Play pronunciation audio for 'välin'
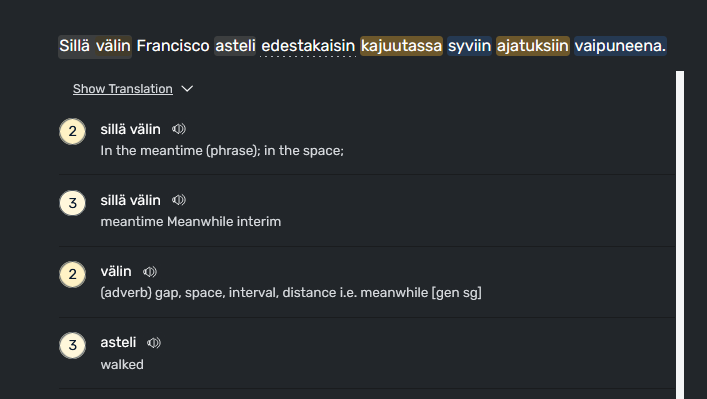707x399 pixels. pos(150,272)
